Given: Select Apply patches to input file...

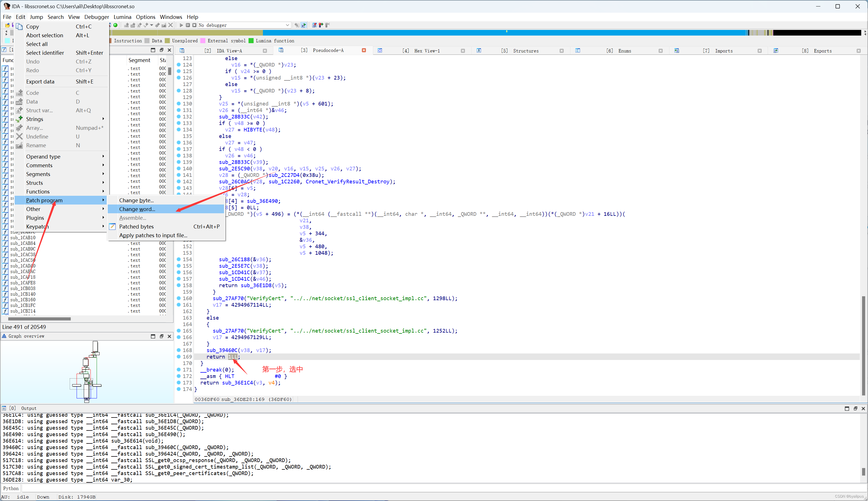Looking at the screenshot, I should pyautogui.click(x=153, y=235).
